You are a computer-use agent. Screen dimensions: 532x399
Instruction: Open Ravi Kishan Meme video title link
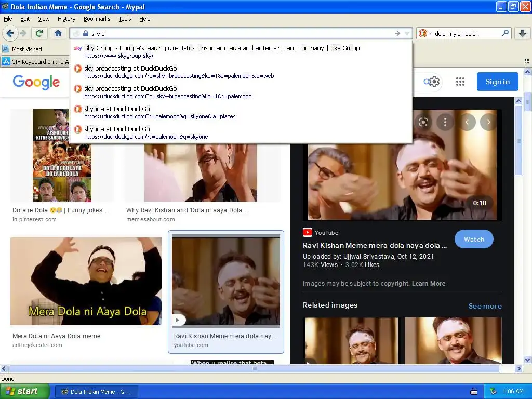pyautogui.click(x=375, y=245)
